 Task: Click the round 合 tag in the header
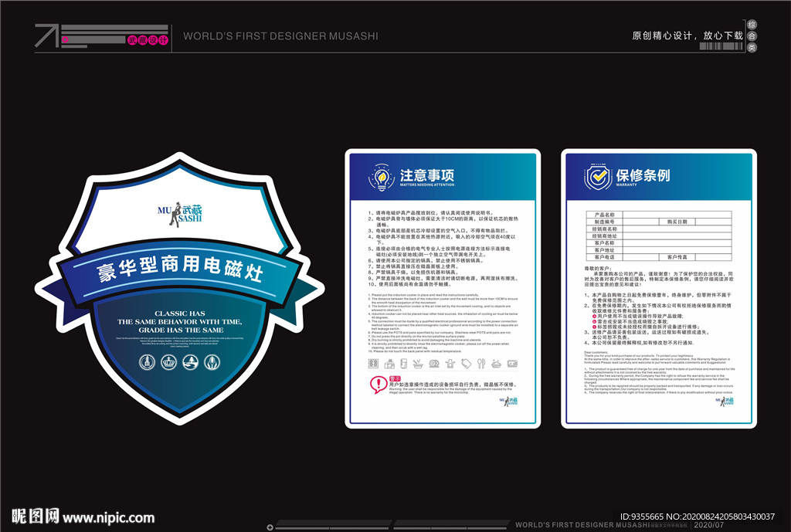coord(752,36)
